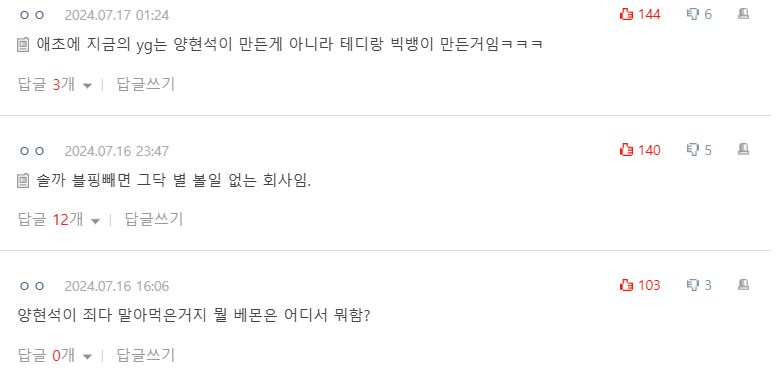Report the 16:06 comment via siren icon

743,285
